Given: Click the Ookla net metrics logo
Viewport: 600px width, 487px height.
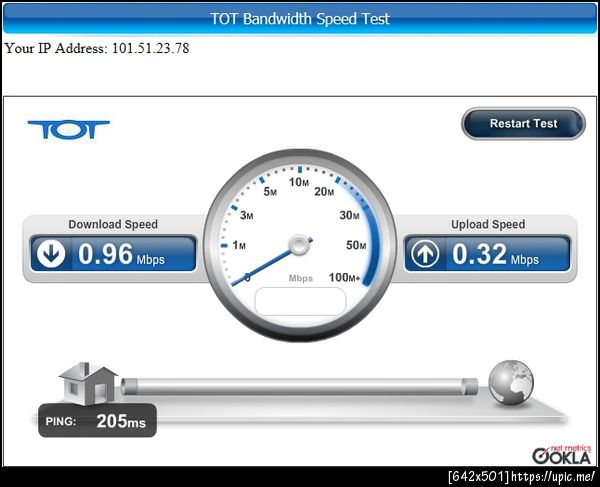Looking at the screenshot, I should click(x=561, y=454).
